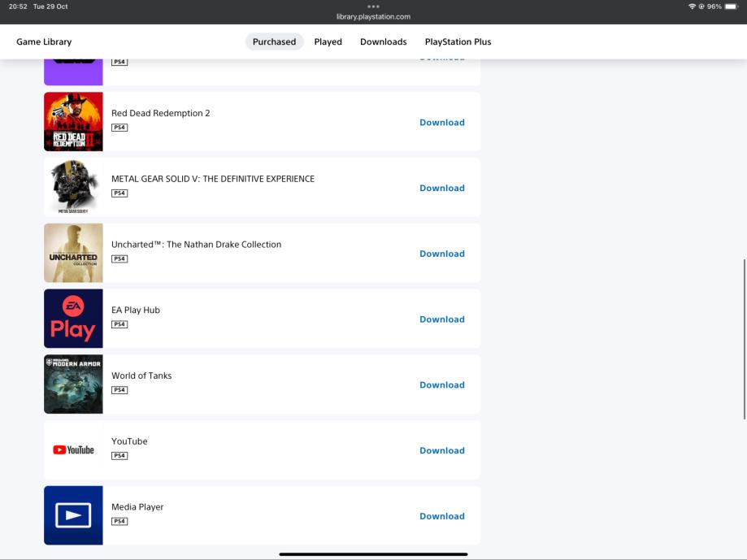Tap the battery indicator icon
Screen dimensions: 747x560
pyautogui.click(x=732, y=7)
